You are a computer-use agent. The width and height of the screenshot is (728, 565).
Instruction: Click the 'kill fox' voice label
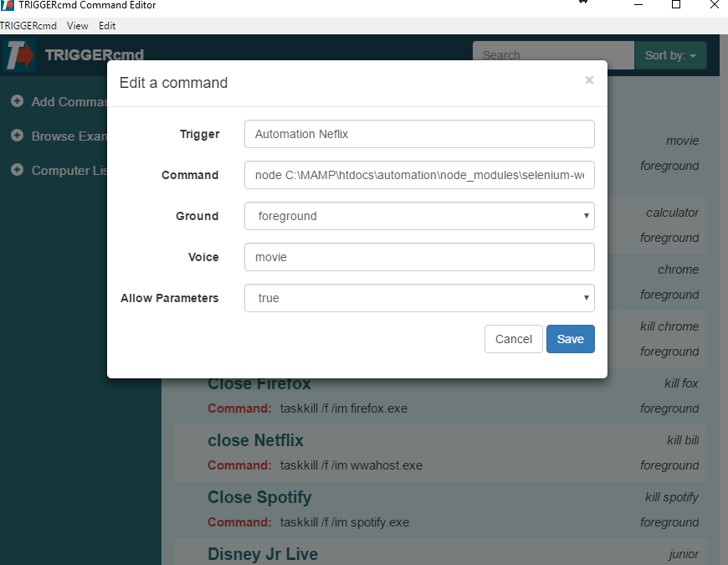pos(681,383)
